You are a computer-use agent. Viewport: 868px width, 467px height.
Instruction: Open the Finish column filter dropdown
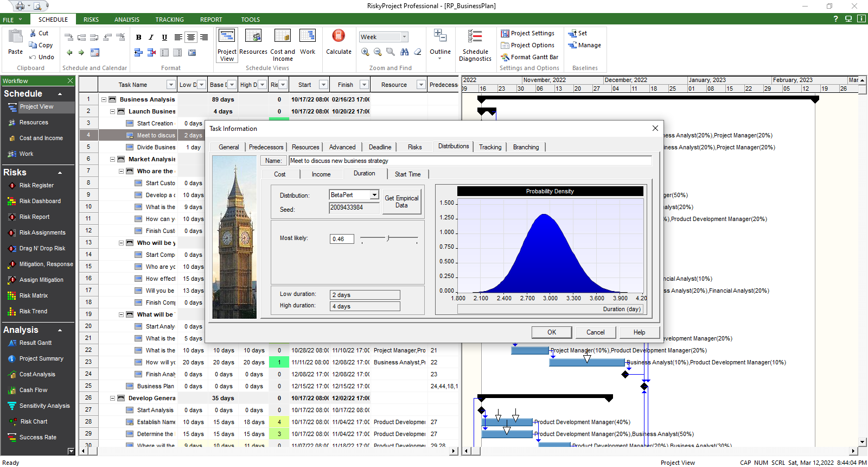365,85
